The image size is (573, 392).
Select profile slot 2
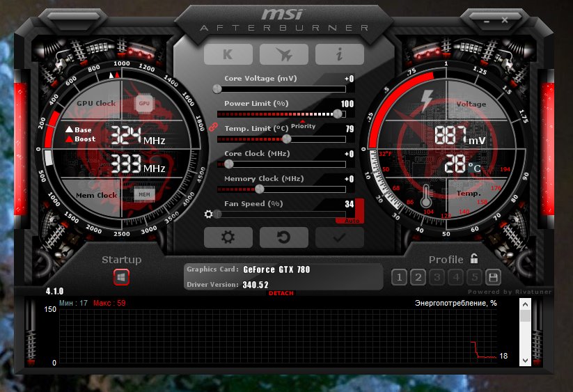point(418,277)
